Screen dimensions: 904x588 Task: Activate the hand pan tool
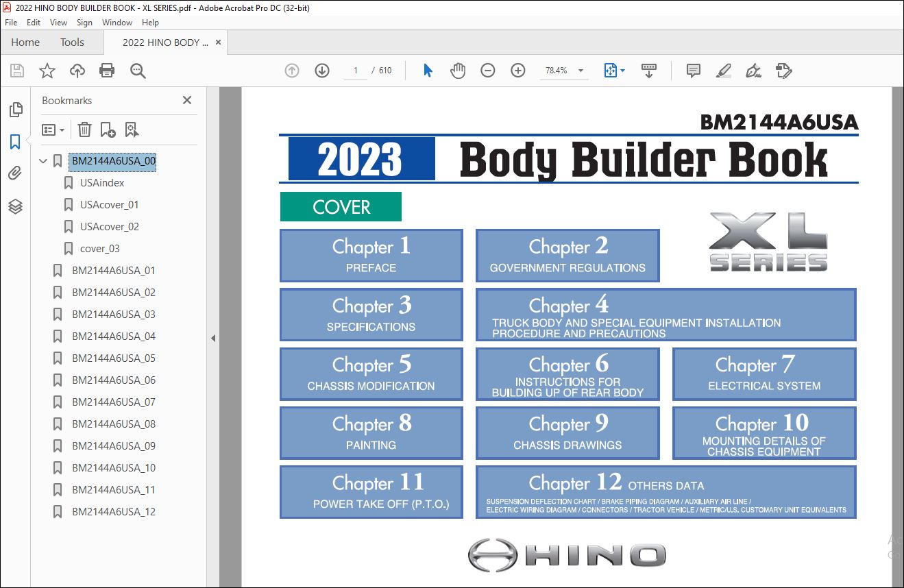tap(458, 70)
